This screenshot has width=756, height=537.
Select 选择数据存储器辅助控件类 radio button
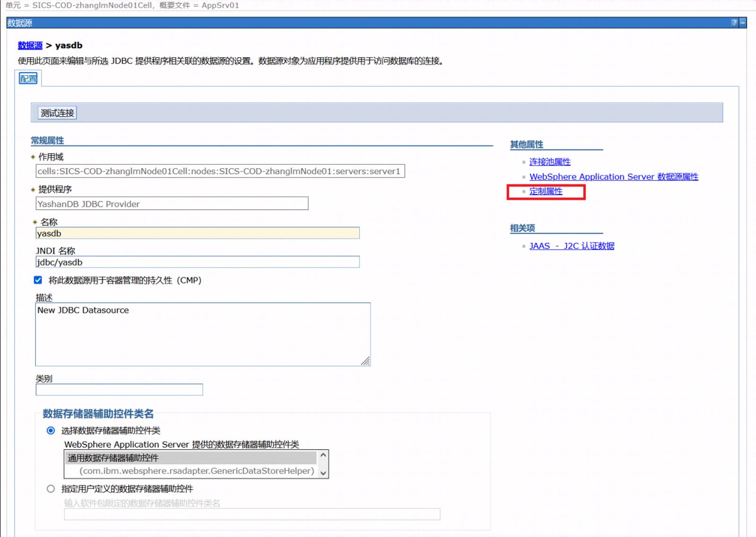coord(51,430)
